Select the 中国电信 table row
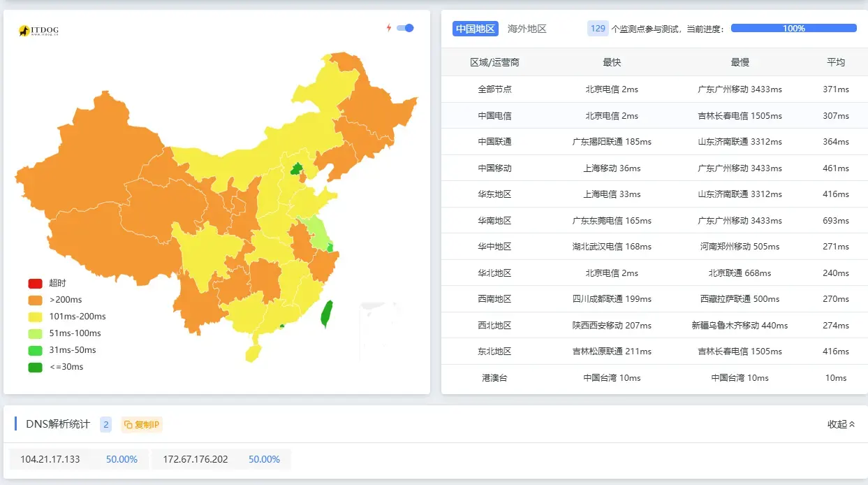This screenshot has width=868, height=485. [654, 115]
